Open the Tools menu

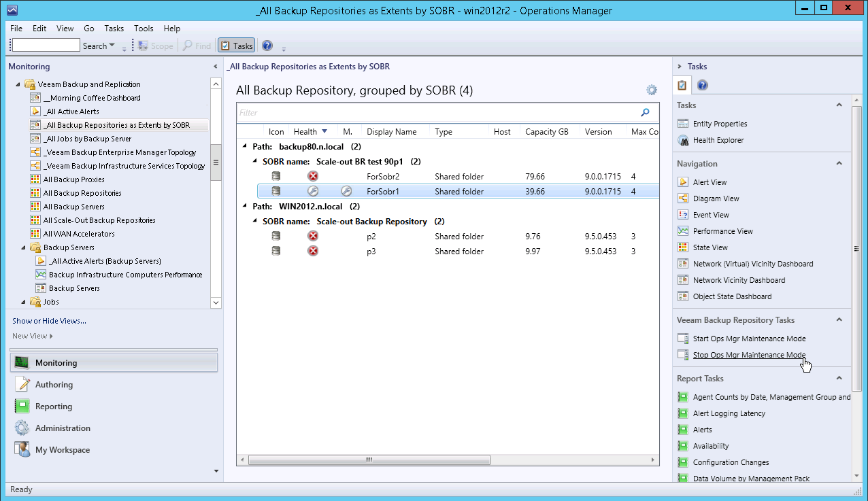point(144,29)
